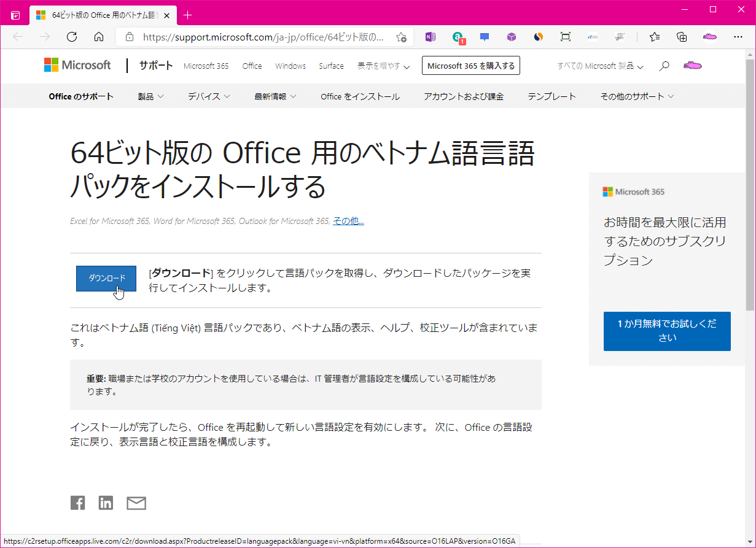
Task: Open the Favorites list icon
Action: pyautogui.click(x=655, y=37)
